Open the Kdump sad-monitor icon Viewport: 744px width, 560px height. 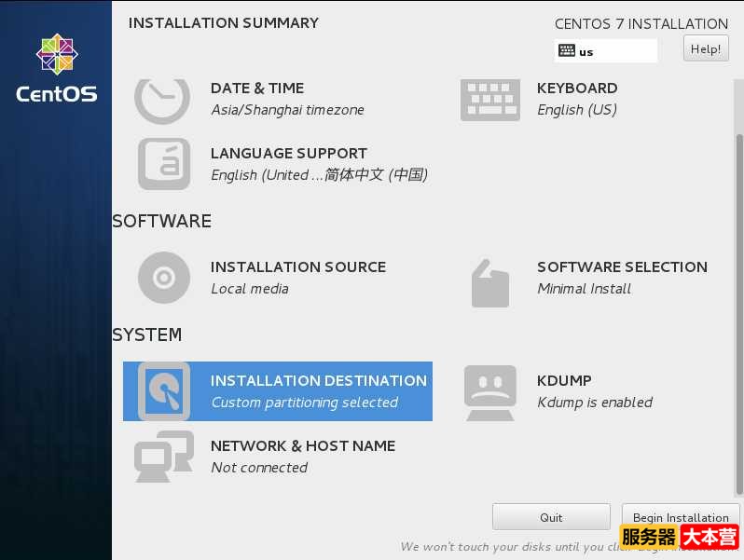pyautogui.click(x=490, y=392)
